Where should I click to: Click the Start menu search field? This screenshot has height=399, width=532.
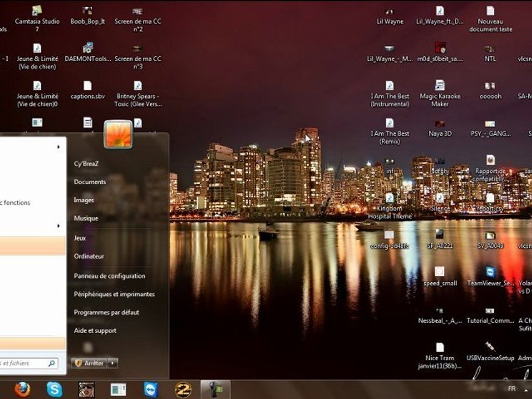tap(22, 364)
